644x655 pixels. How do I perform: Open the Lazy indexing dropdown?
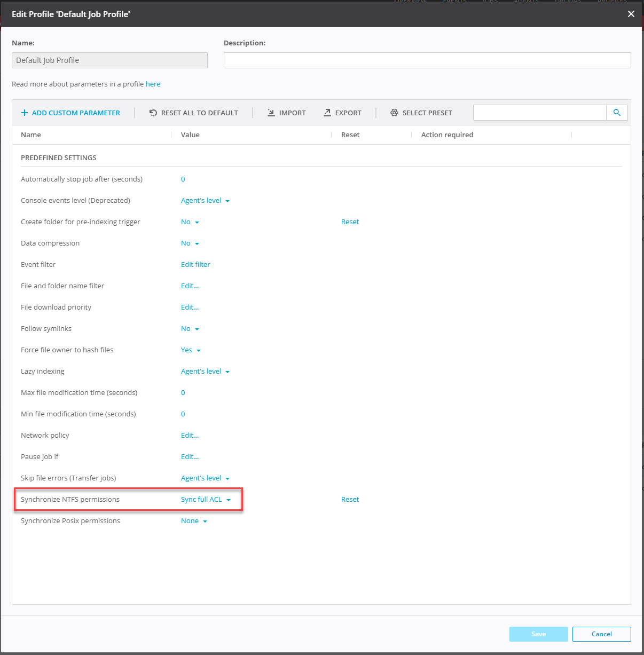(205, 372)
